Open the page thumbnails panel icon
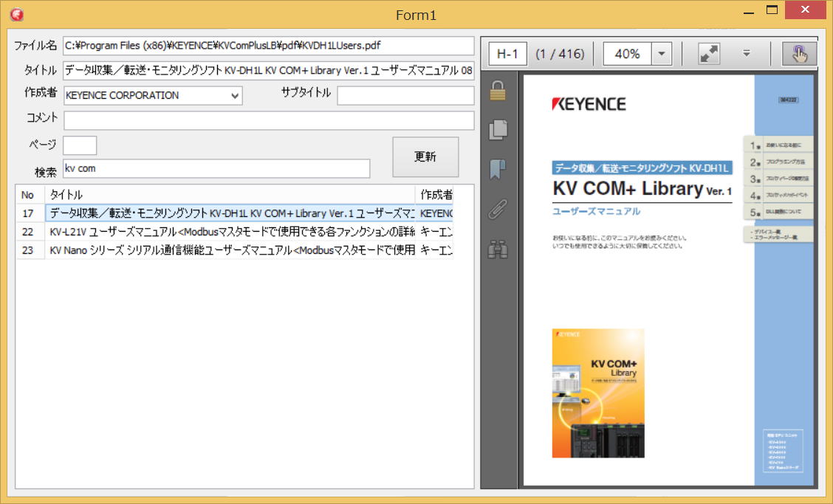Viewport: 833px width, 504px height. pyautogui.click(x=498, y=130)
